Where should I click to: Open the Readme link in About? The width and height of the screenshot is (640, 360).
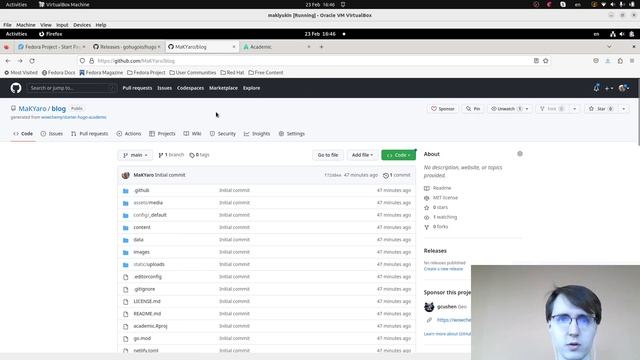coord(442,188)
